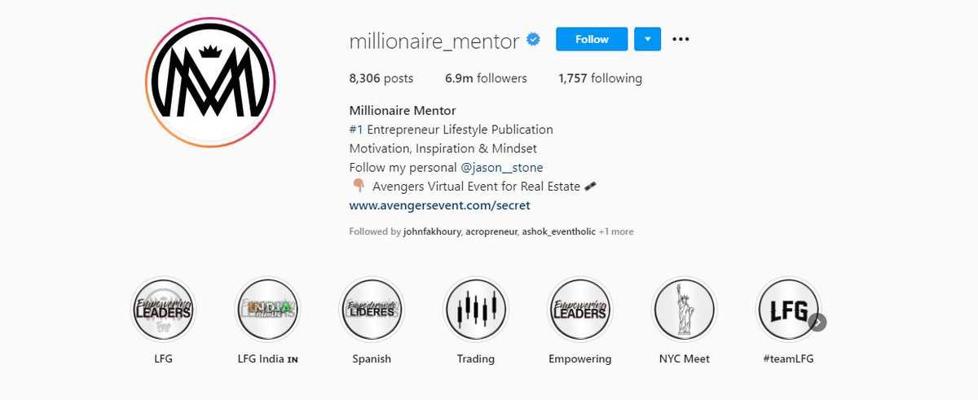
Task: Open the Trading candlestick highlight
Action: (476, 310)
